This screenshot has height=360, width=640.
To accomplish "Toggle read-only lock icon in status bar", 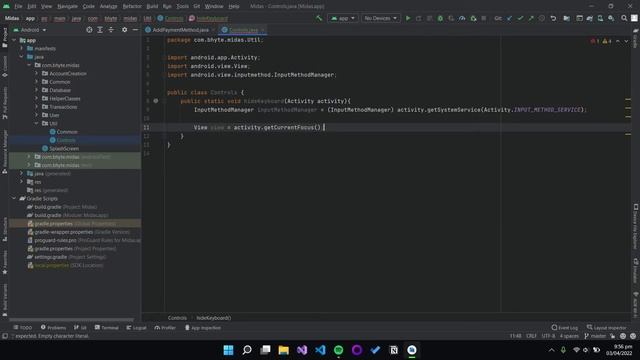I will [x=613, y=336].
